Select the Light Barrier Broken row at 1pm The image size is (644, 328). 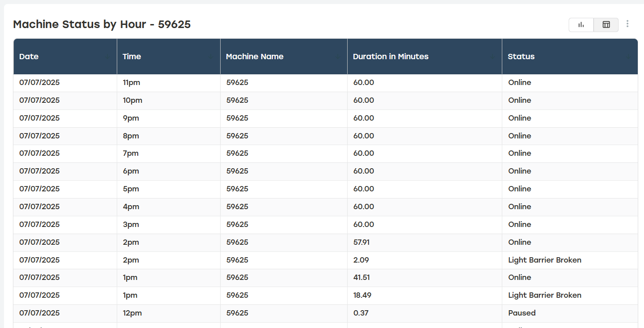point(545,295)
